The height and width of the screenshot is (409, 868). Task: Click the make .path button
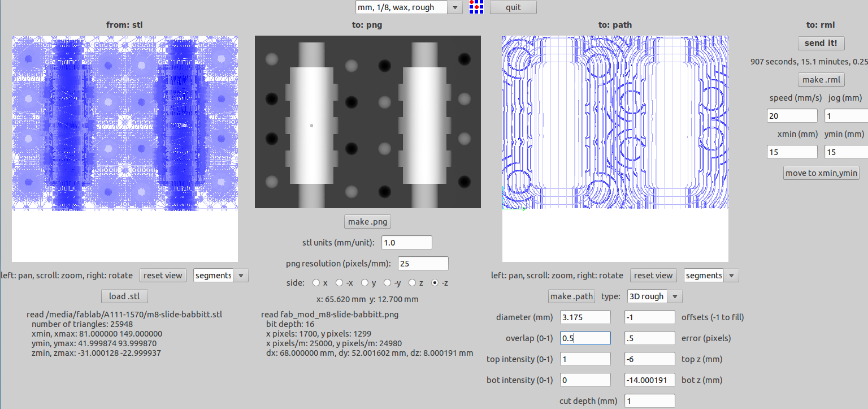572,296
